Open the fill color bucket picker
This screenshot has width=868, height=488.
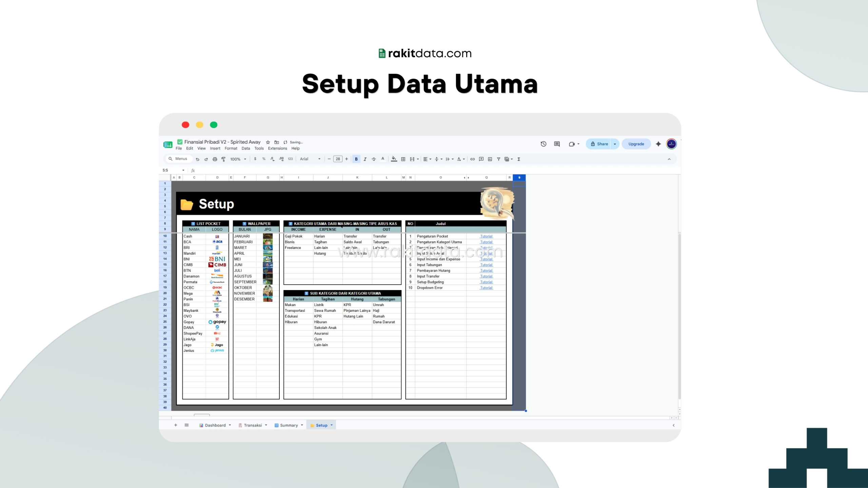394,159
